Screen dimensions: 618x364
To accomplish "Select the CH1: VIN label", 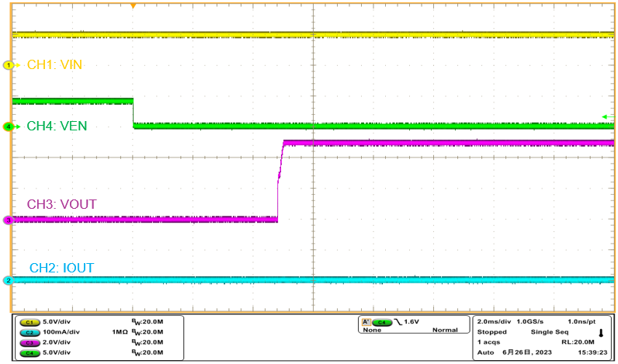I will 54,65.
